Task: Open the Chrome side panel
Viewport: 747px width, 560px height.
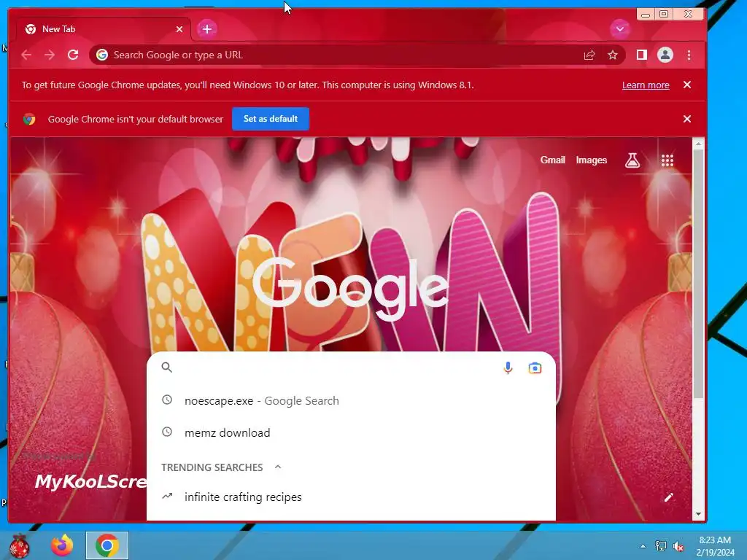Action: click(642, 55)
